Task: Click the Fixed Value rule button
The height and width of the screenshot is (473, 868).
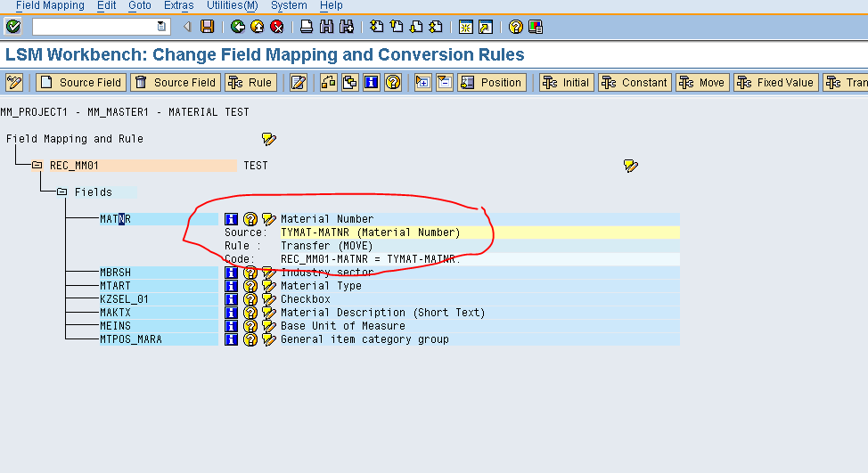Action: click(775, 83)
